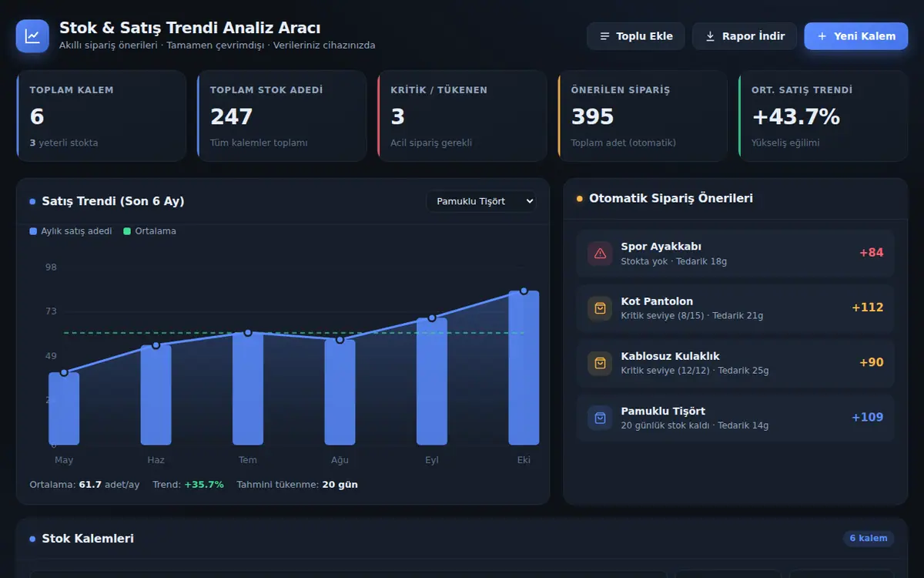Screen dimensions: 924x578
Task: Click the "20 gün" estimated depletion value
Action: 340,485
